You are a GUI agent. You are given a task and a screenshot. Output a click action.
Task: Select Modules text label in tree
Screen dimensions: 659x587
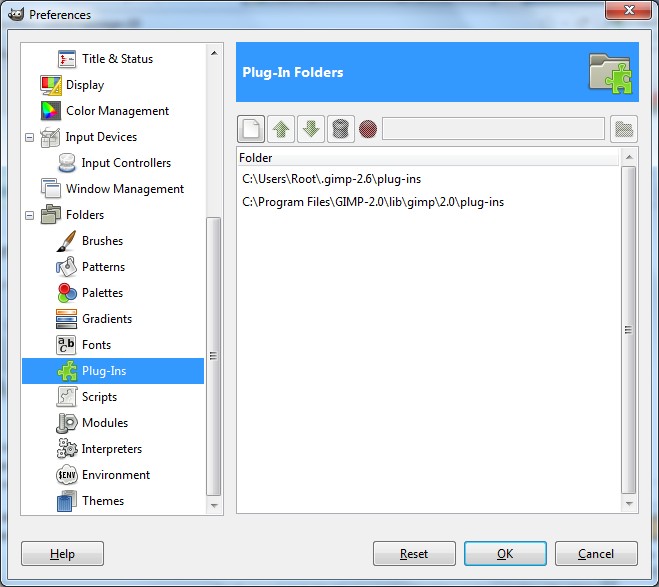(x=105, y=423)
